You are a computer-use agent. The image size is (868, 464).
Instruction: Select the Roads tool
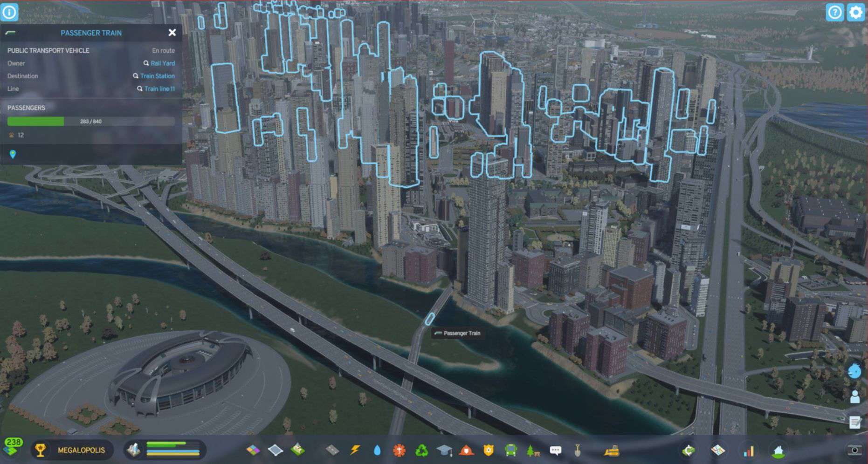[332, 450]
